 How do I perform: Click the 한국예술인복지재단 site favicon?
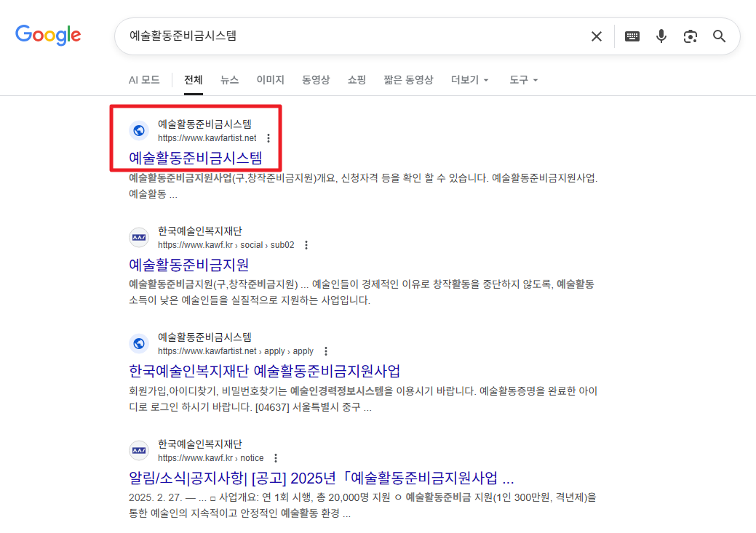point(138,237)
